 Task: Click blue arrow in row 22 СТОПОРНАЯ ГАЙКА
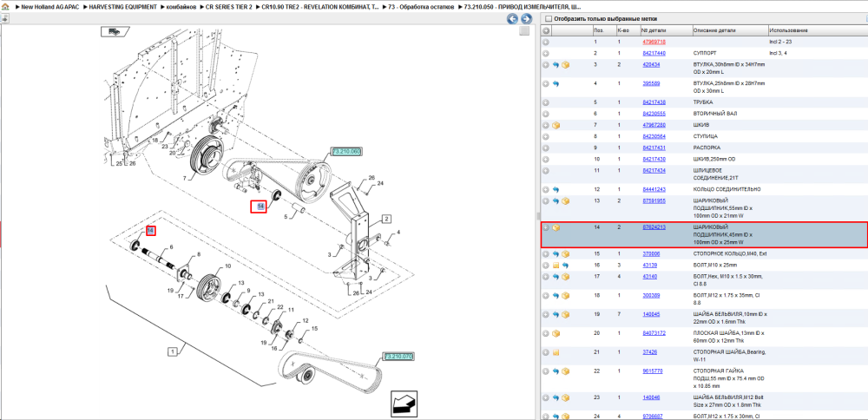click(x=556, y=371)
